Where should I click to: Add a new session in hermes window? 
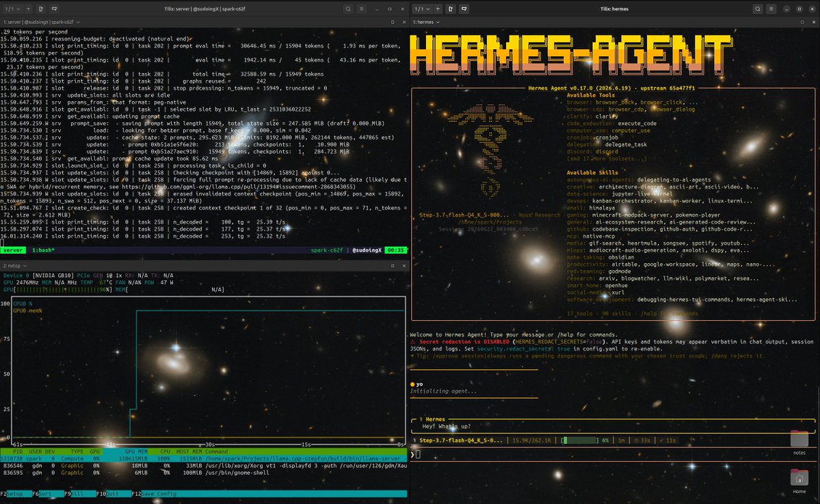[x=438, y=9]
